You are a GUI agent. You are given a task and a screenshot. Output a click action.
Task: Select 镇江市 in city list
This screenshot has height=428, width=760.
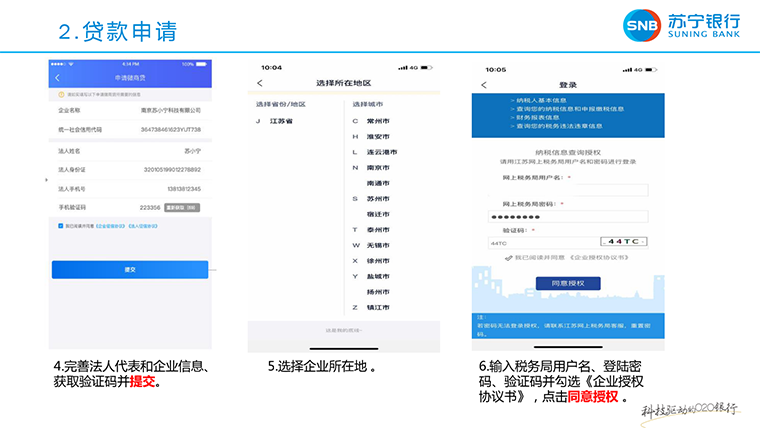coord(378,307)
